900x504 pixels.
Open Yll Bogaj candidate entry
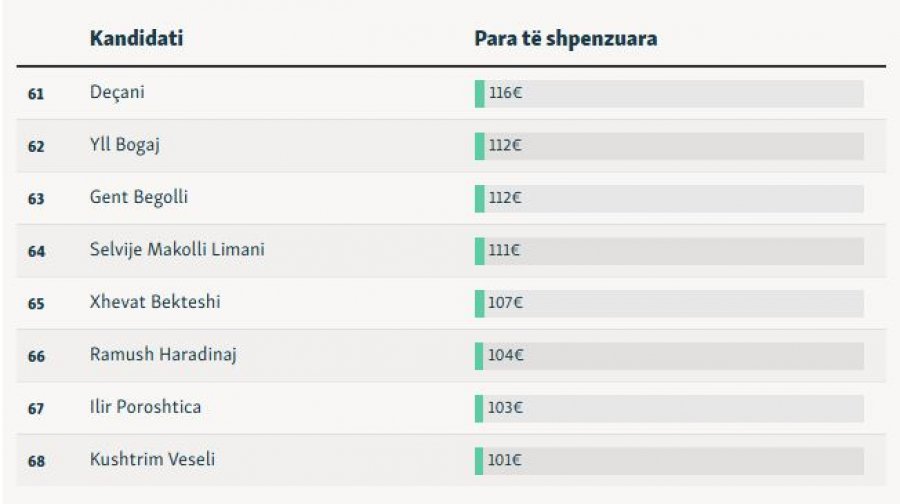(x=125, y=145)
